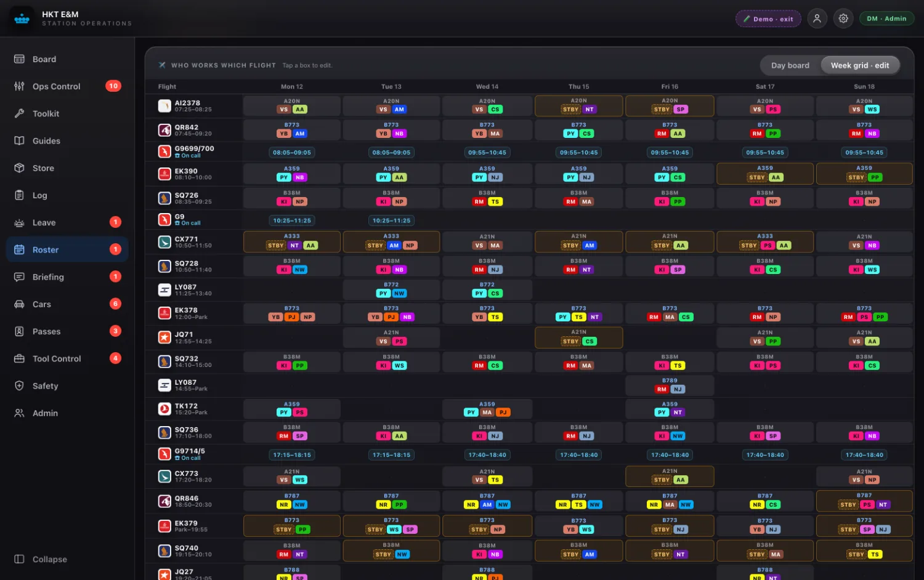Edit G9699/700 time slot 08:05–09:05 on Tue 13
The width and height of the screenshot is (924, 580).
tap(391, 152)
